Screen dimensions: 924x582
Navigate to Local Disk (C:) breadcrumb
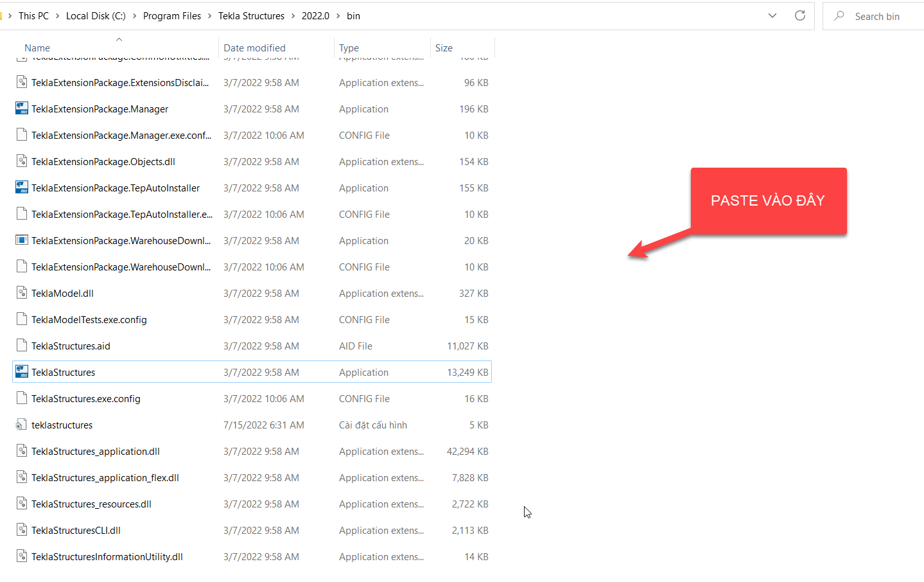[x=96, y=16]
